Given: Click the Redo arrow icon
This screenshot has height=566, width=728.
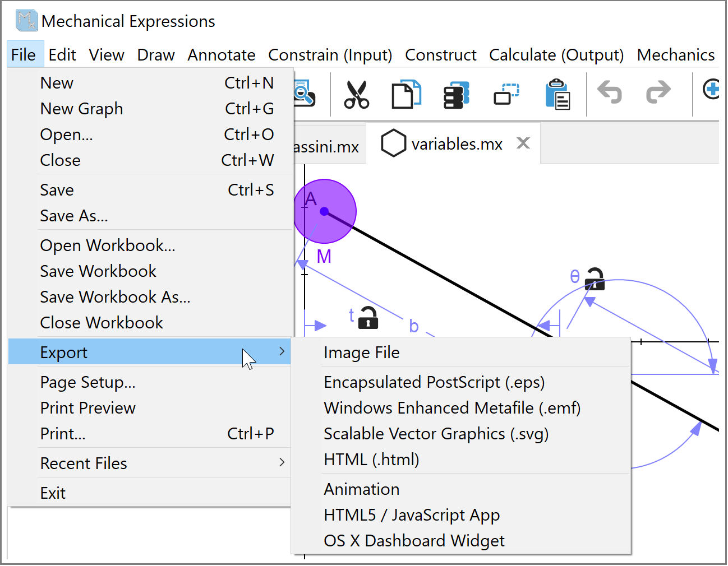Looking at the screenshot, I should click(658, 92).
